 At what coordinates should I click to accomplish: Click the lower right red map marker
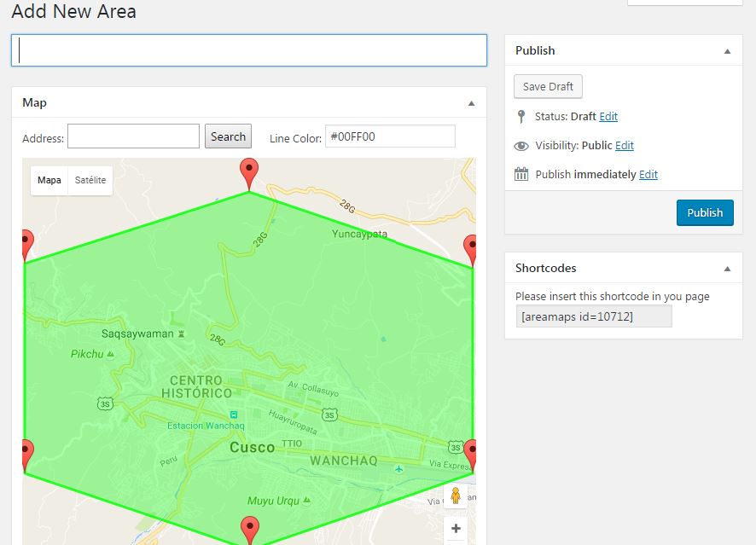[469, 453]
